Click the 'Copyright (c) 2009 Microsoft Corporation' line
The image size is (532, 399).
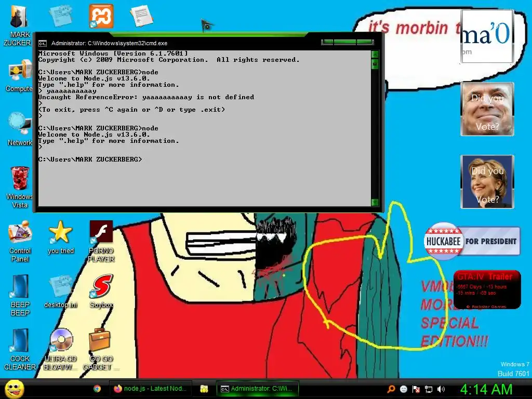[x=169, y=60]
